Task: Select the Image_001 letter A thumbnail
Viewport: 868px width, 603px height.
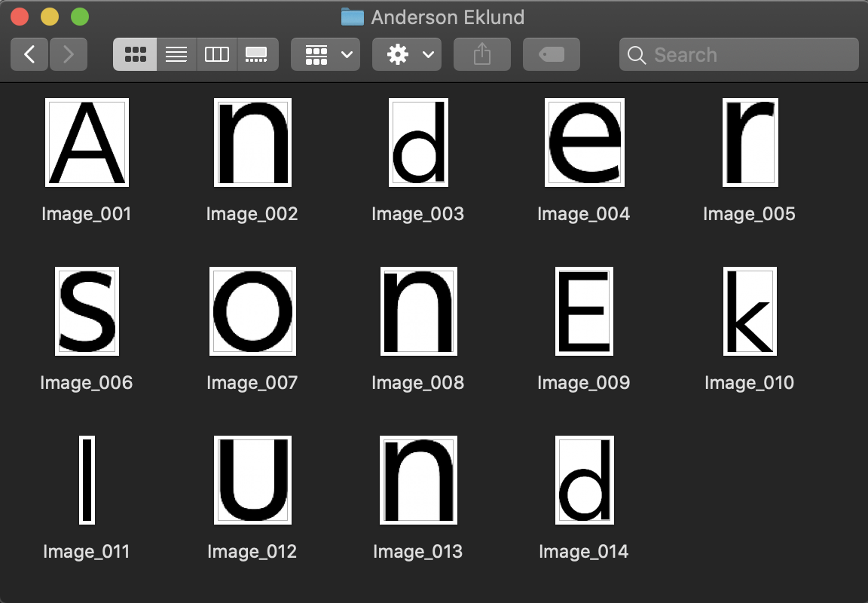Action: pyautogui.click(x=87, y=142)
